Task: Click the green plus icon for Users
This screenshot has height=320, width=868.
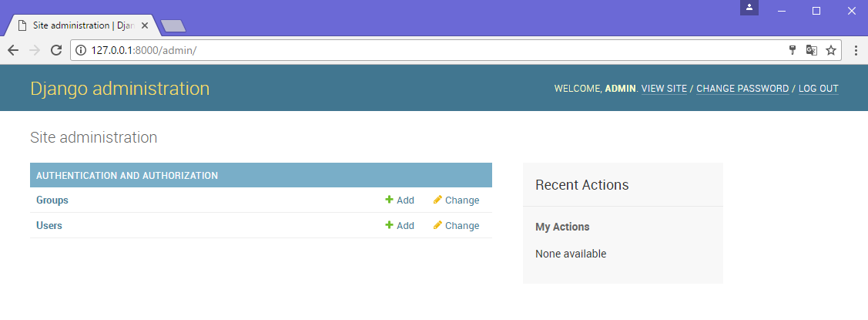Action: pos(389,225)
